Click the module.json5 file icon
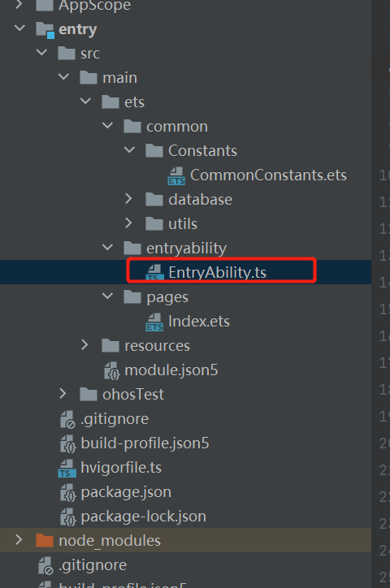Viewport: 390px width, 588px height. [x=112, y=370]
